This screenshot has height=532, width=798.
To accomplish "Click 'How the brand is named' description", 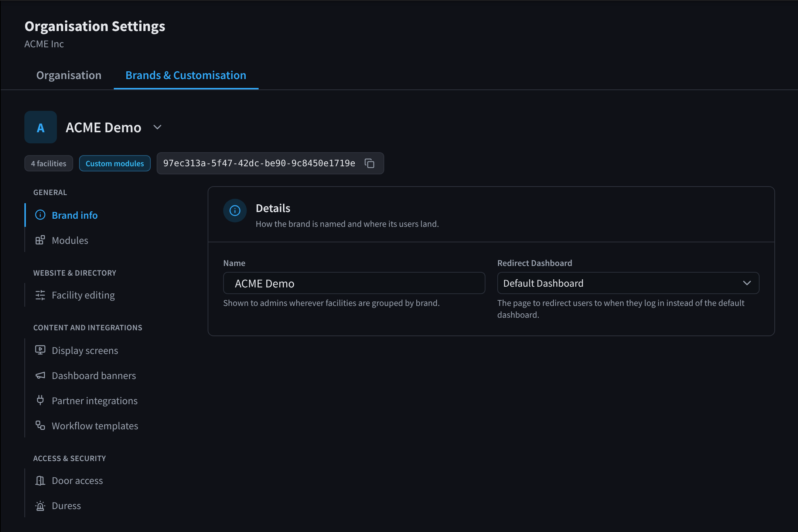I will pyautogui.click(x=347, y=224).
